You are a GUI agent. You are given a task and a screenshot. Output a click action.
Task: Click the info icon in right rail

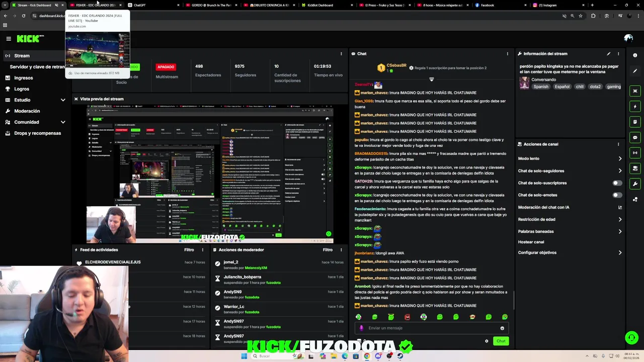tap(635, 55)
